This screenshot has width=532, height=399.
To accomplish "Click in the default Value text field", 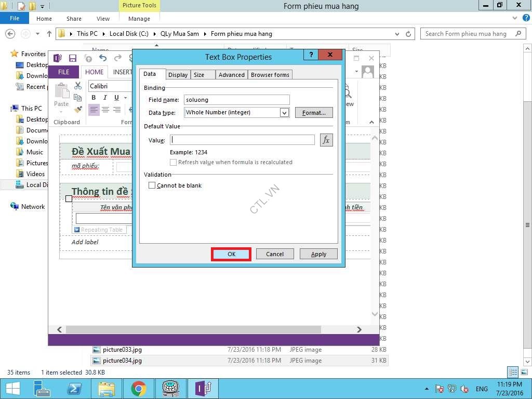I will 242,140.
